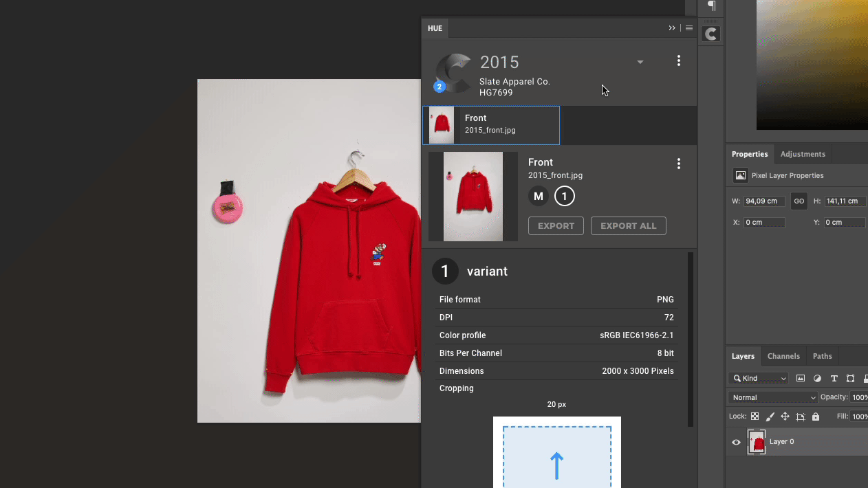Toggle Layer 0 visibility eye
The width and height of the screenshot is (868, 488).
736,442
